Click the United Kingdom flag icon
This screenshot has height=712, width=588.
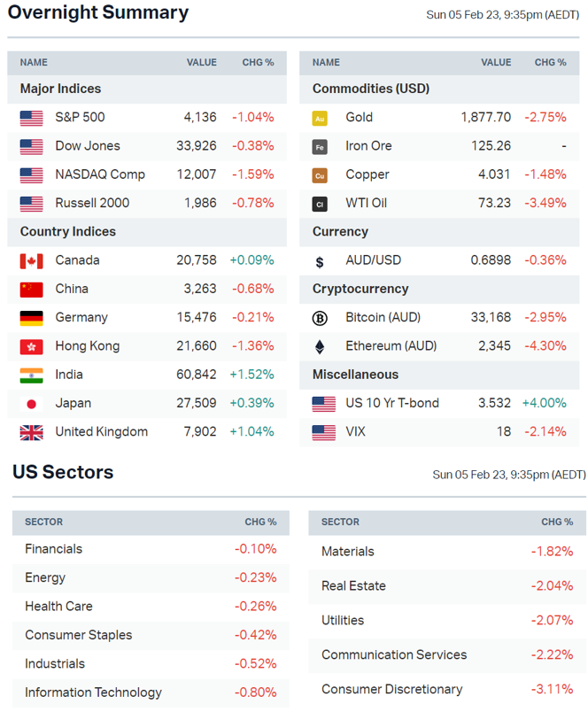coord(31,432)
